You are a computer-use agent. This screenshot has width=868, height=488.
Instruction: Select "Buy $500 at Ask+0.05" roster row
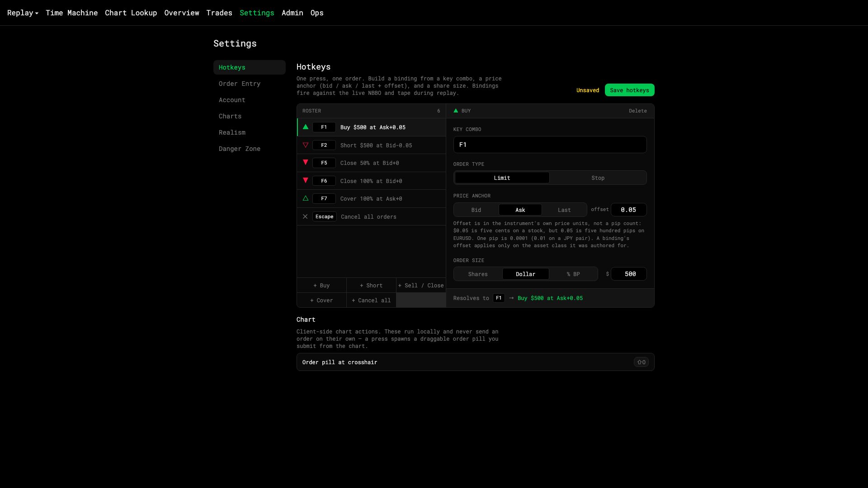(x=371, y=127)
